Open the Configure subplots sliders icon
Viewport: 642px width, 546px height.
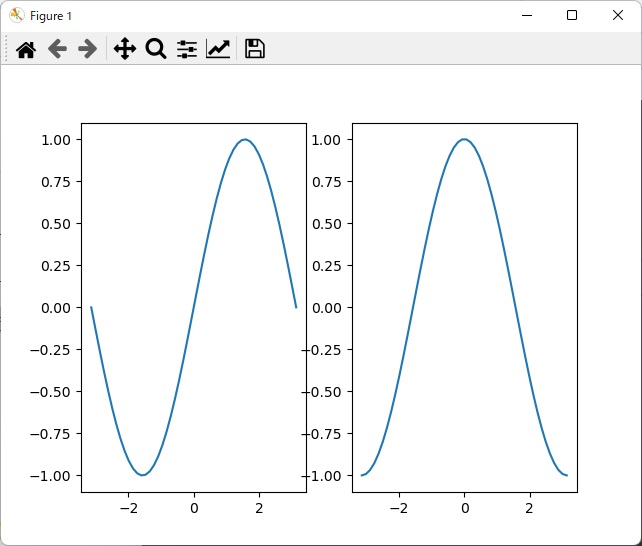[x=187, y=49]
